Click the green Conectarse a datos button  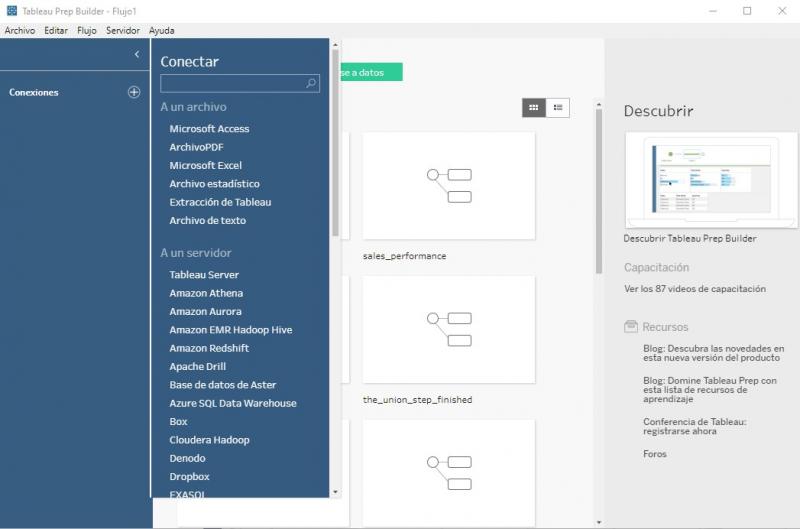(369, 72)
